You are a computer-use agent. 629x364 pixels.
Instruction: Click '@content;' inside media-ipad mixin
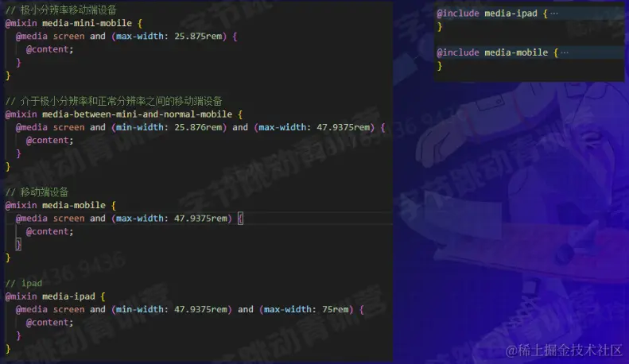50,323
